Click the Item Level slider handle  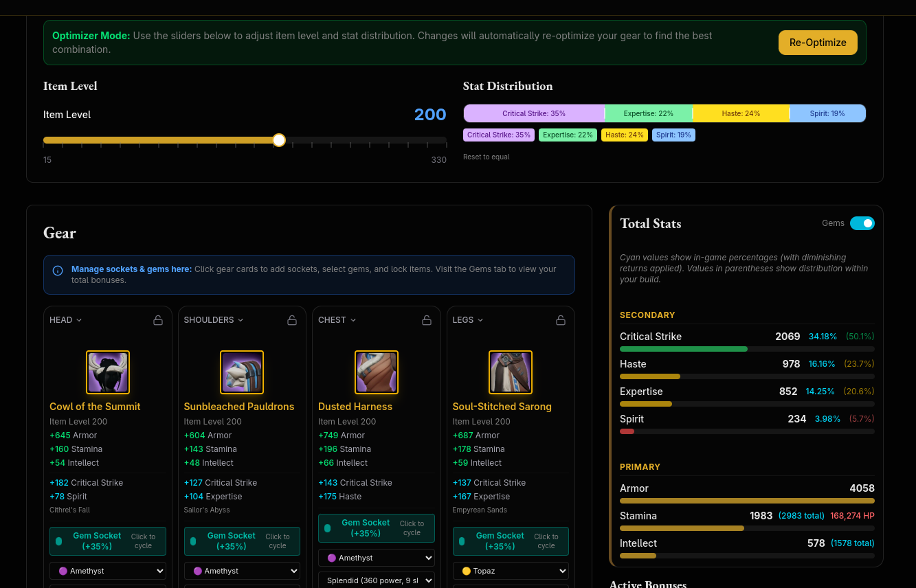pyautogui.click(x=279, y=140)
